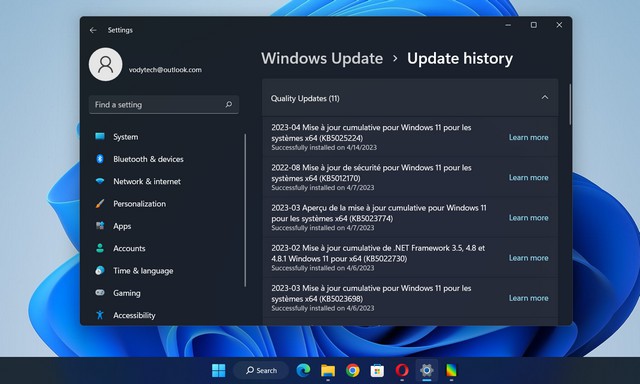Image resolution: width=640 pixels, height=384 pixels.
Task: Click the vodytech@outlook.com account email
Action: point(165,70)
